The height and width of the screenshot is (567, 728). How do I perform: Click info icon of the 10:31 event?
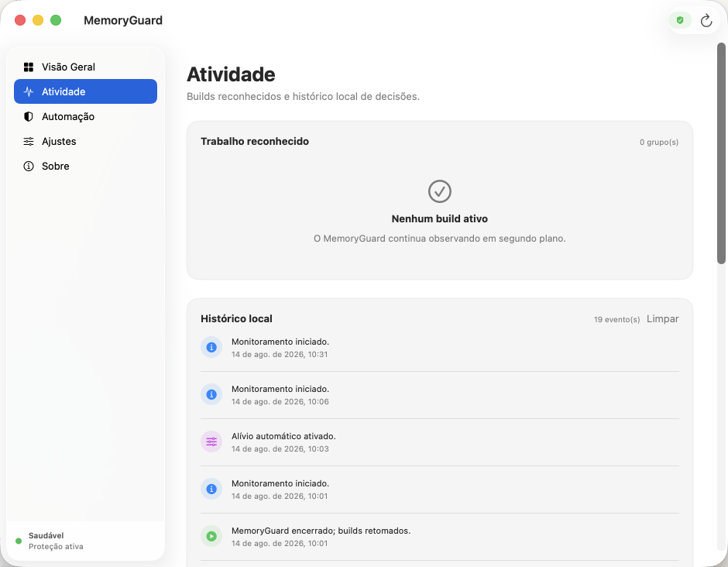coord(211,347)
